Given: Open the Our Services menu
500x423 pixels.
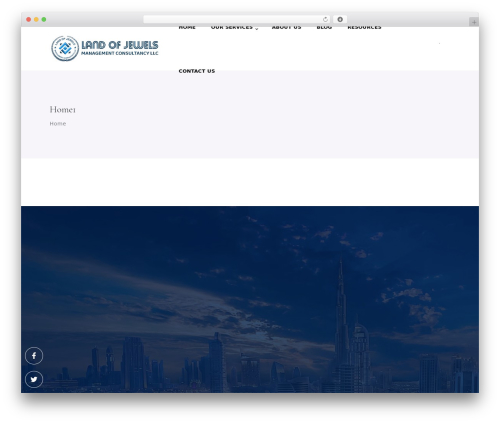Looking at the screenshot, I should [232, 28].
